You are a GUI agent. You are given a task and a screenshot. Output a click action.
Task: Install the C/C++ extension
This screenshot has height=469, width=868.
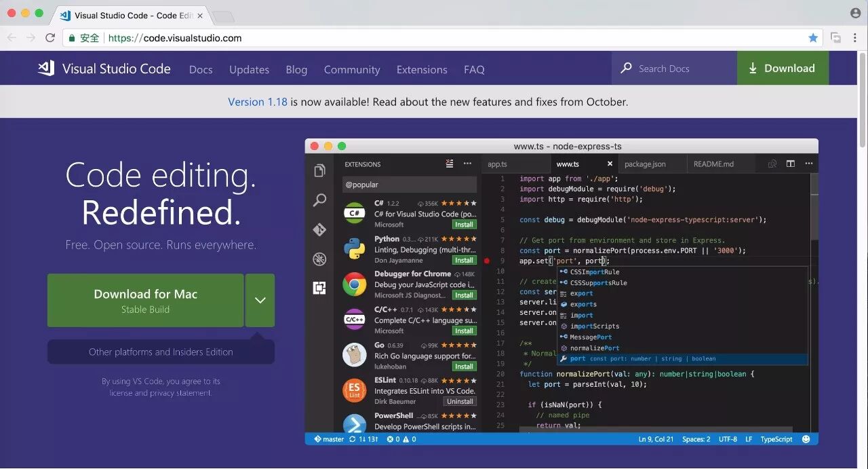coord(465,331)
